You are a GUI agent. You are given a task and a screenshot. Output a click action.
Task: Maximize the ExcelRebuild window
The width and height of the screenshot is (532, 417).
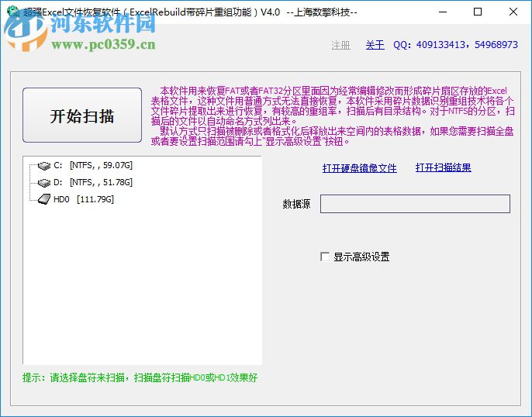[x=478, y=12]
